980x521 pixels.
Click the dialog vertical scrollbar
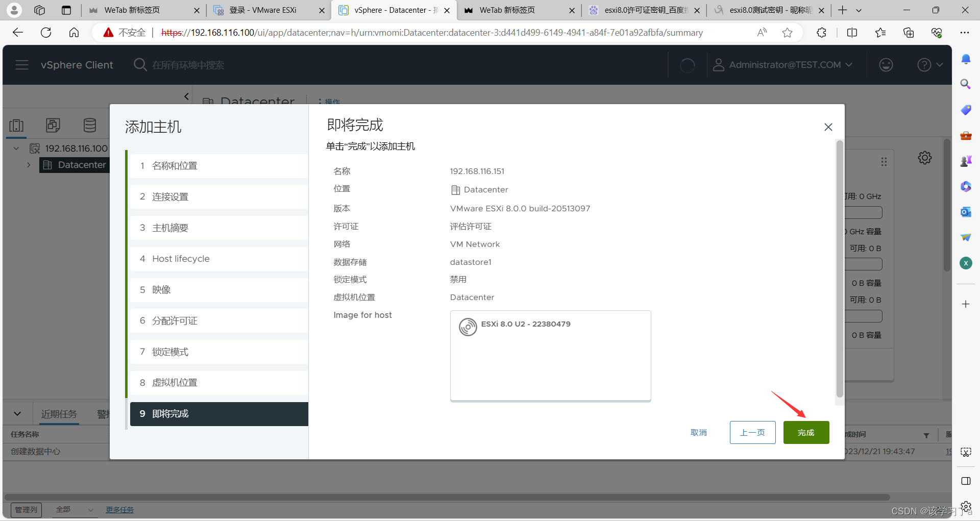pos(840,269)
